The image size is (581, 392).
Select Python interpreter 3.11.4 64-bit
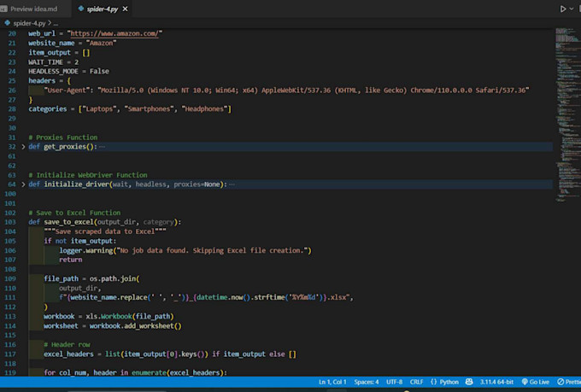(x=496, y=382)
